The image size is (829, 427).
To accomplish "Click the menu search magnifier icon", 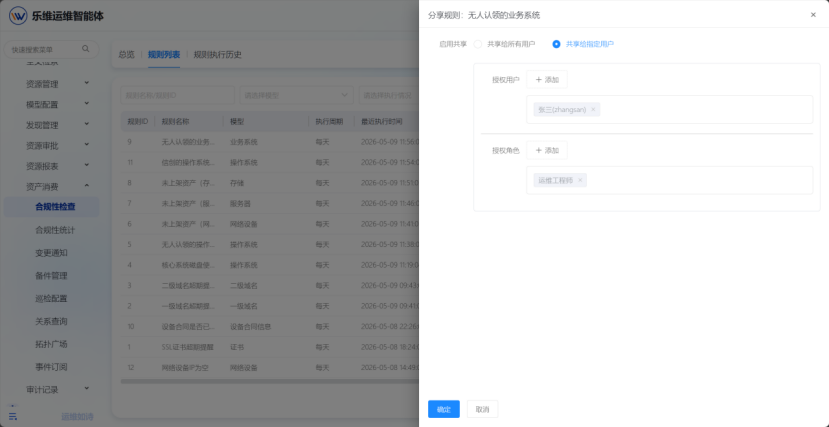I will [86, 49].
